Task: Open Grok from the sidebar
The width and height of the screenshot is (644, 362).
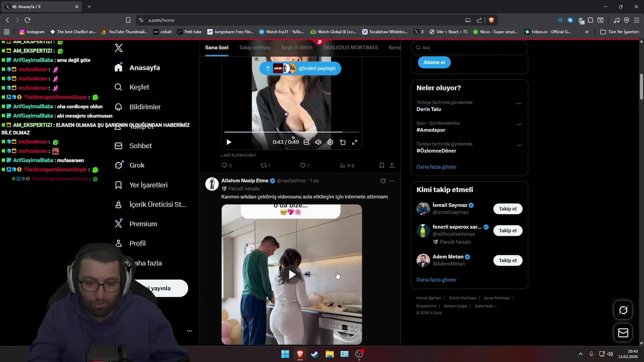Action: [129, 165]
